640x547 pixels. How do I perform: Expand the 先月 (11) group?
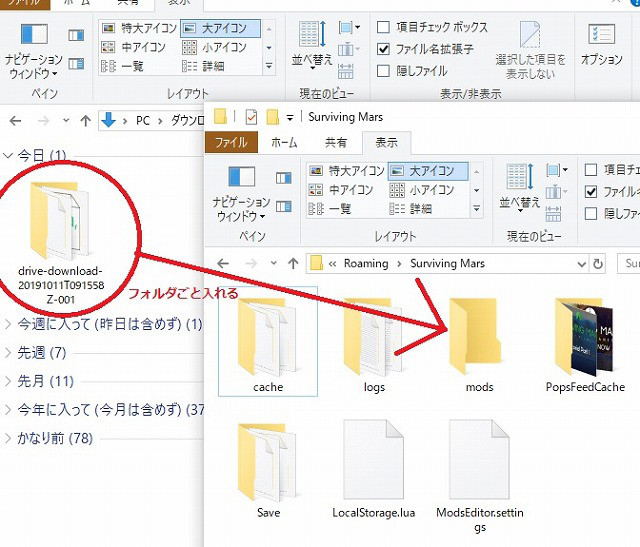tap(8, 381)
